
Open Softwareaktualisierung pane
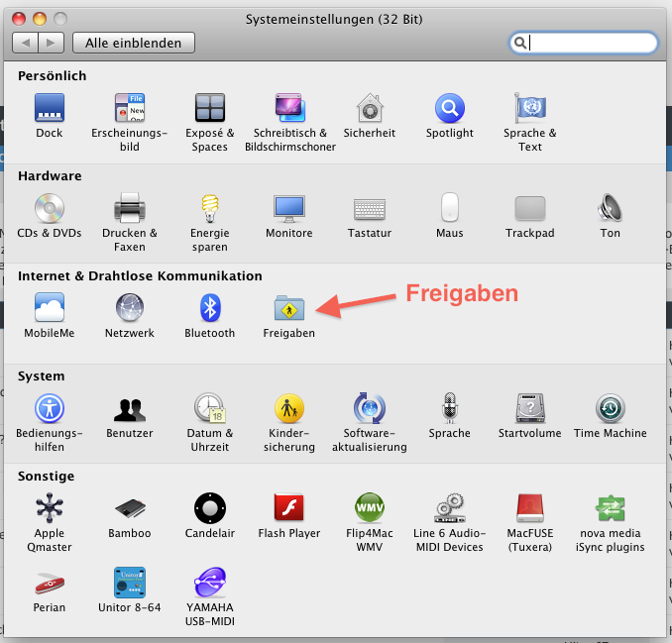point(370,408)
